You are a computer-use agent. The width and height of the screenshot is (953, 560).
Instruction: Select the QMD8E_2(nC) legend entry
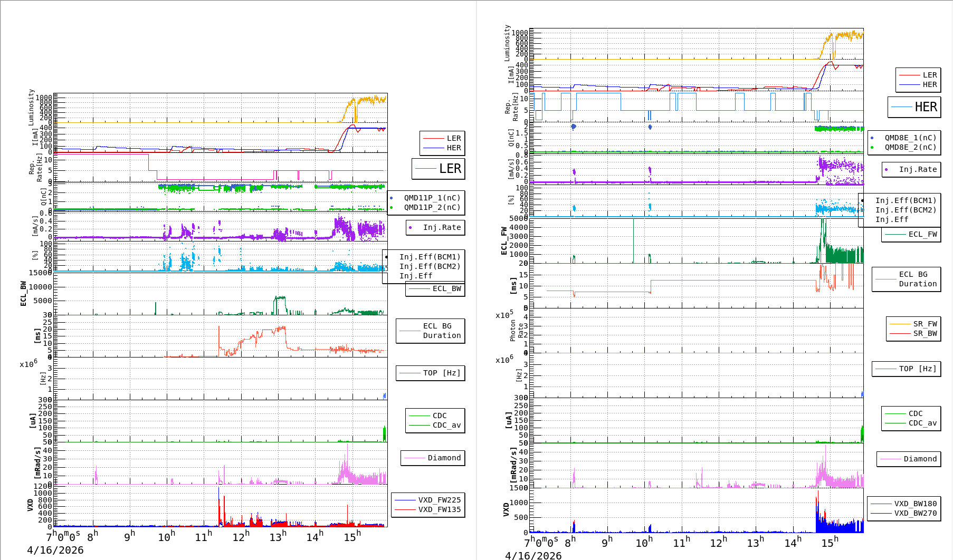pos(910,147)
